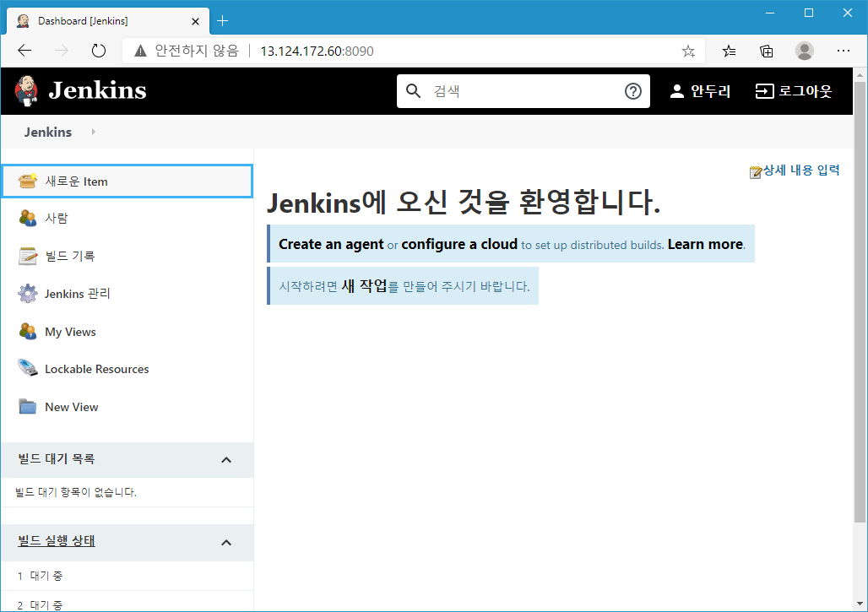Click the My Views icon
This screenshot has height=612, width=868.
[27, 332]
